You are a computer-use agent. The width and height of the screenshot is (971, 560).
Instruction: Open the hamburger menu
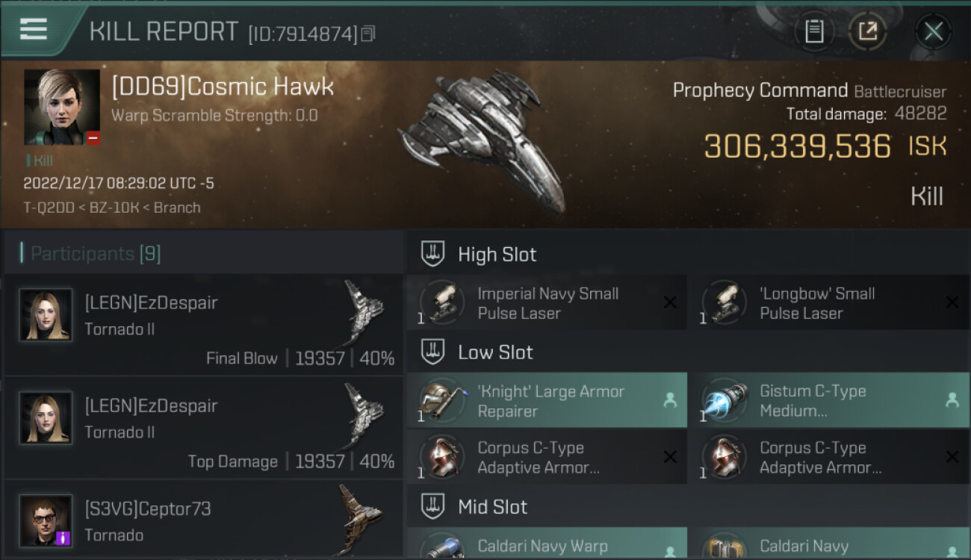(x=34, y=29)
